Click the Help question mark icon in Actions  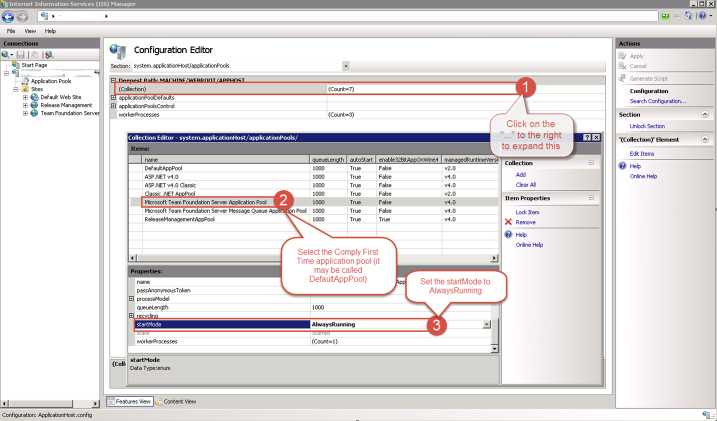tap(622, 166)
